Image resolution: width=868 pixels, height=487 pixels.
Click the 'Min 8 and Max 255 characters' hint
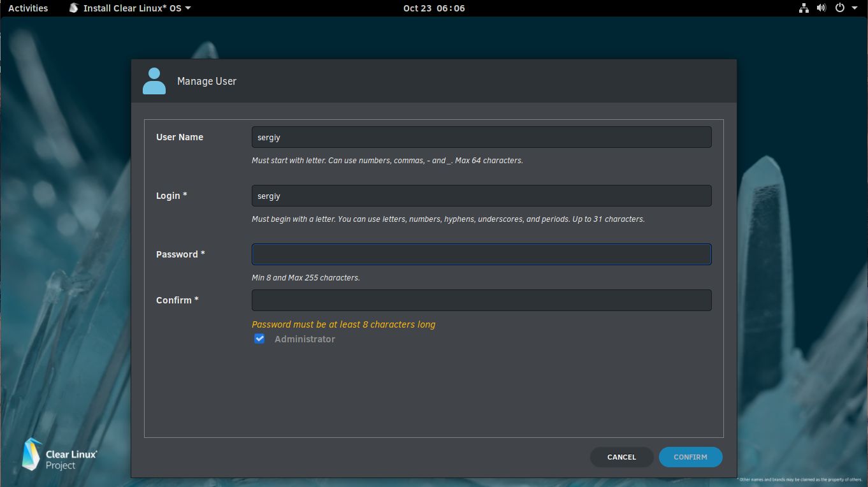pos(306,278)
